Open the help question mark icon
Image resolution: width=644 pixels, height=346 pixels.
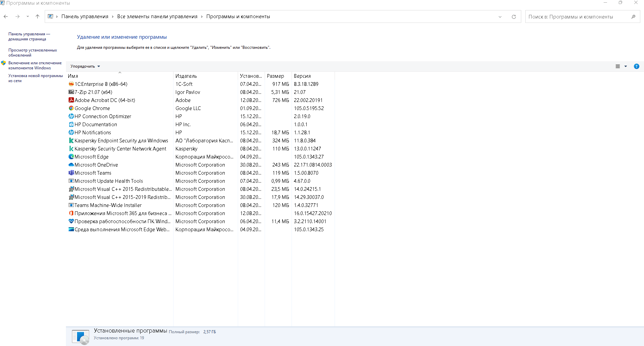pos(637,66)
